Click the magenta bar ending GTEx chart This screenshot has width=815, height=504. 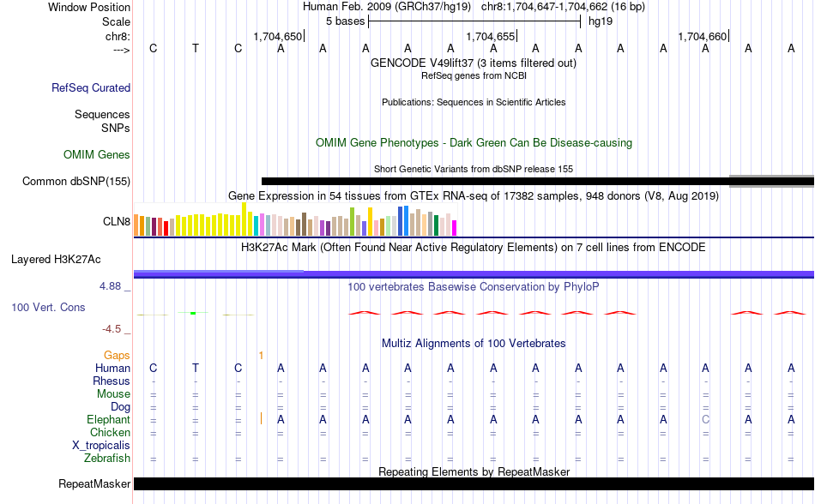coord(455,228)
